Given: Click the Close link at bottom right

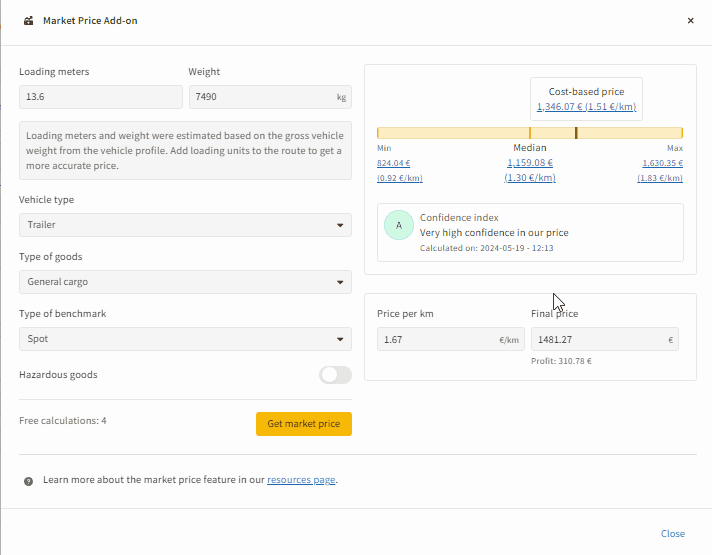Looking at the screenshot, I should pos(673,534).
